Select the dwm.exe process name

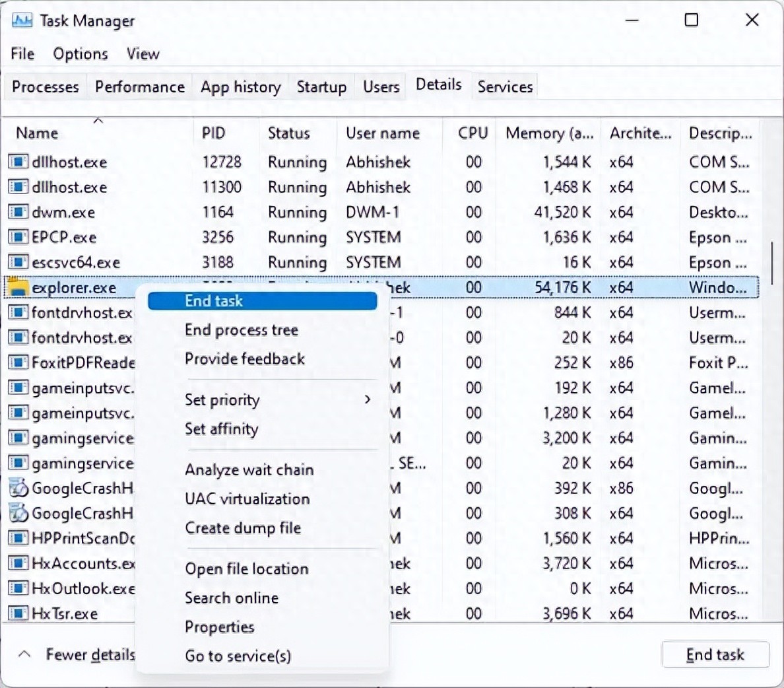point(63,212)
